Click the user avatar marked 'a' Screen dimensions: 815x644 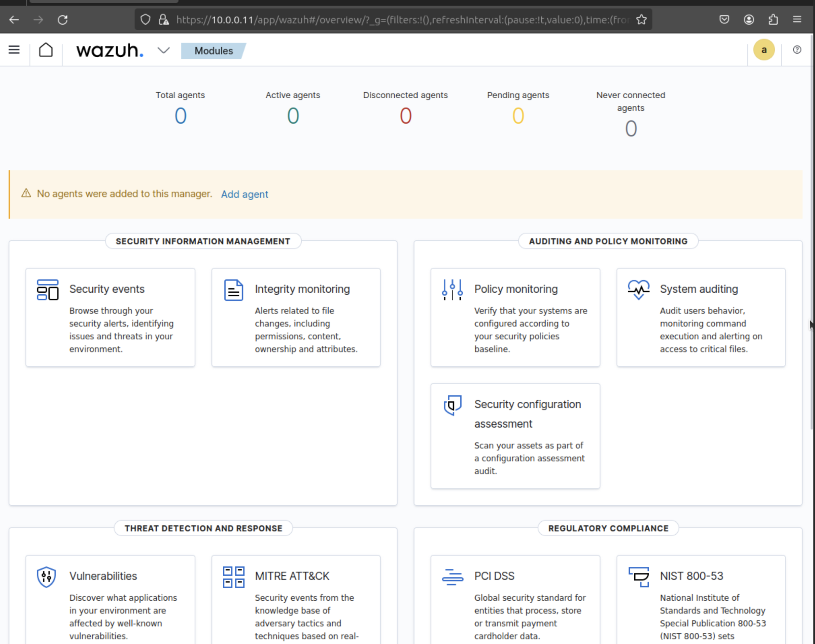(764, 50)
